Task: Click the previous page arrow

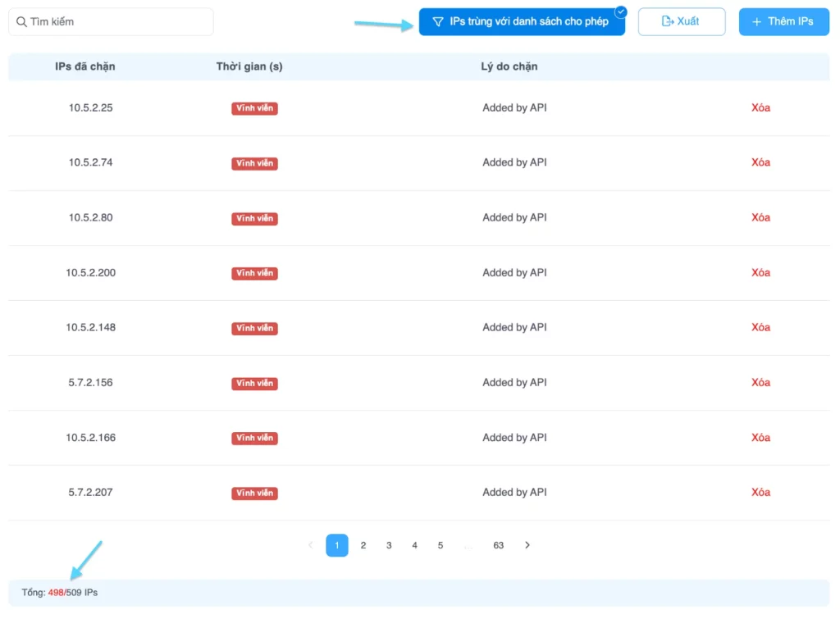Action: [310, 545]
